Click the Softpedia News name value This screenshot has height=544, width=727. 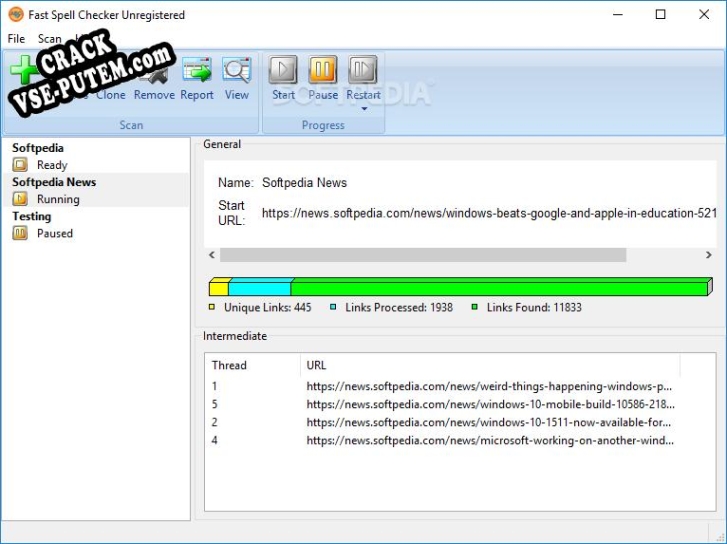305,183
